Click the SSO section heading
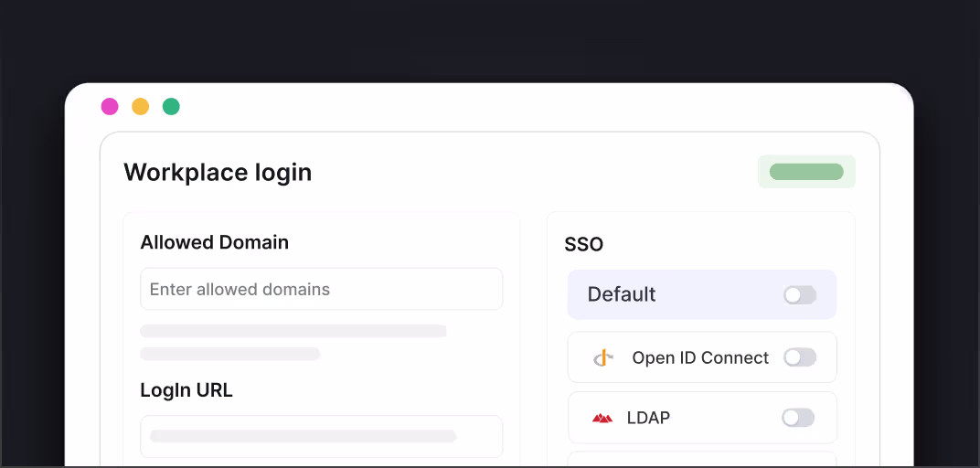Viewport: 980px width, 468px height. point(584,245)
